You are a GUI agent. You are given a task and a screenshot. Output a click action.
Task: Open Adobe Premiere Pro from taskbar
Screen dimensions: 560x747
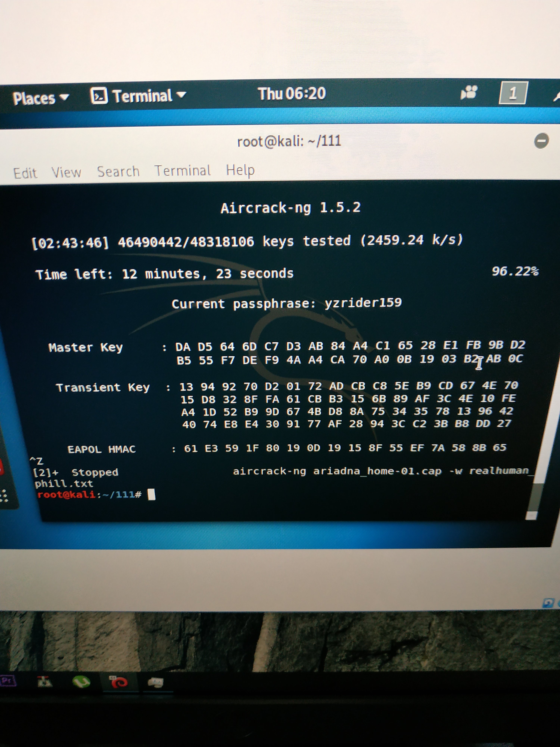(7, 681)
